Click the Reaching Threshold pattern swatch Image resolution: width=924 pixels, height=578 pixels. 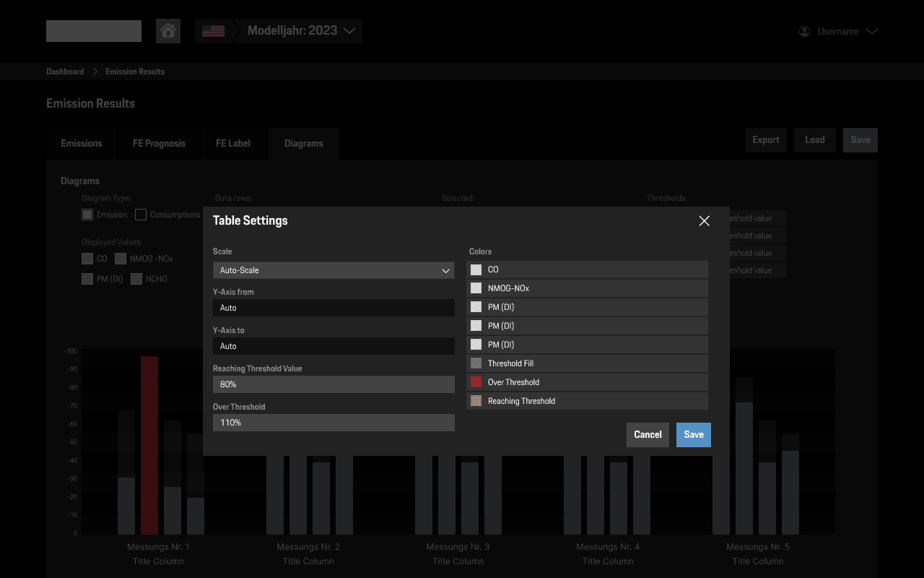coord(476,400)
